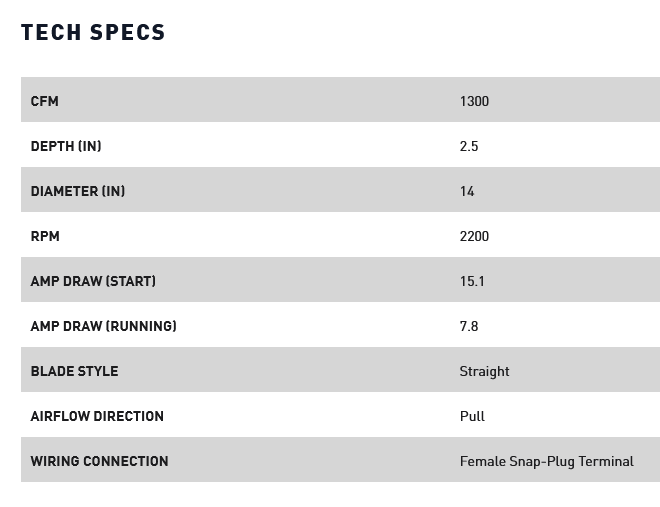Select the Female Snap-Plug Terminal value

point(546,461)
